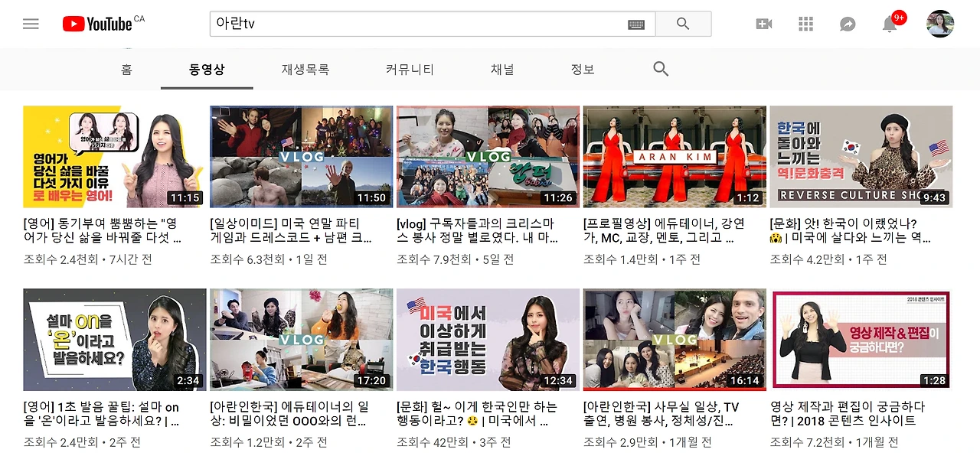Play the ARAN KIM 1:12 thumbnail
980x456 pixels.
tap(675, 157)
